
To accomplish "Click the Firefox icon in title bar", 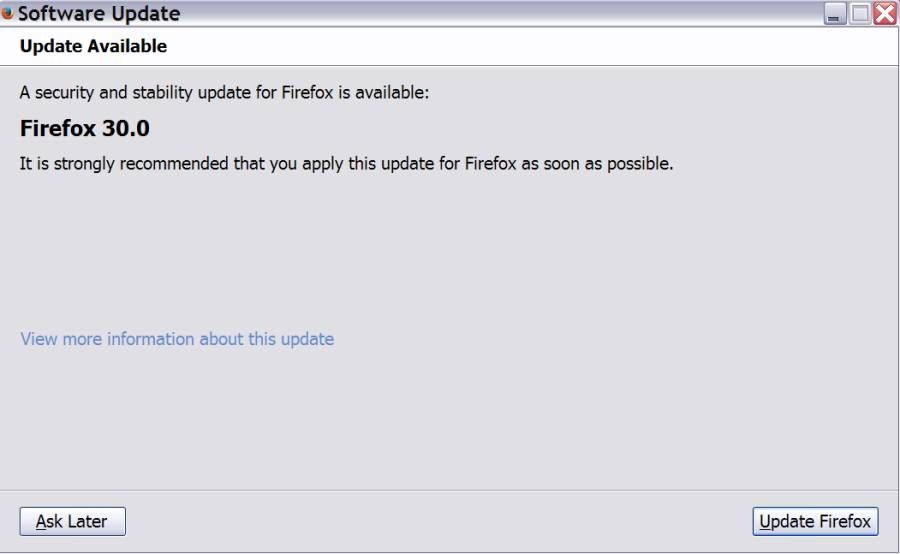I will click(7, 13).
